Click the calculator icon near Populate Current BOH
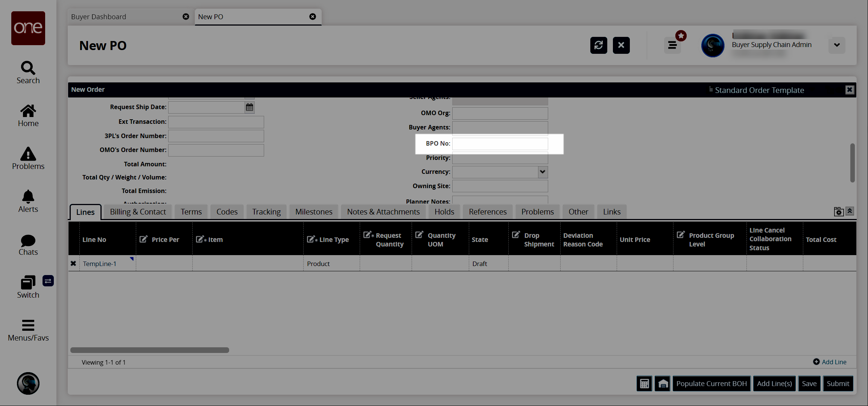This screenshot has width=868, height=406. pos(644,383)
